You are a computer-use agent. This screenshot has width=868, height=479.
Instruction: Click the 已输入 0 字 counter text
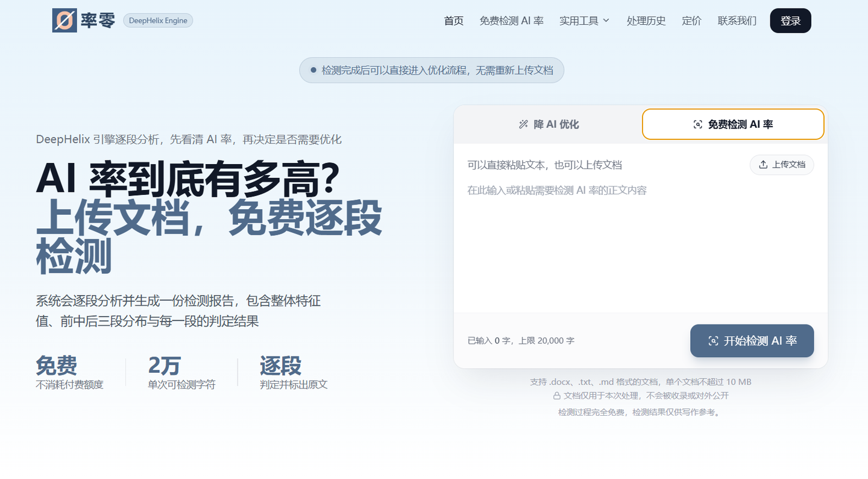(x=489, y=341)
